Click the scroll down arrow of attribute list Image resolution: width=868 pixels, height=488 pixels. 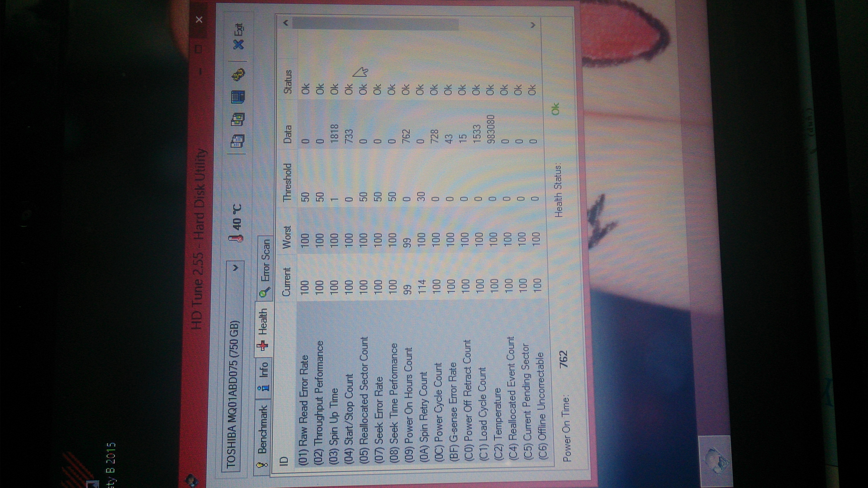tap(533, 25)
